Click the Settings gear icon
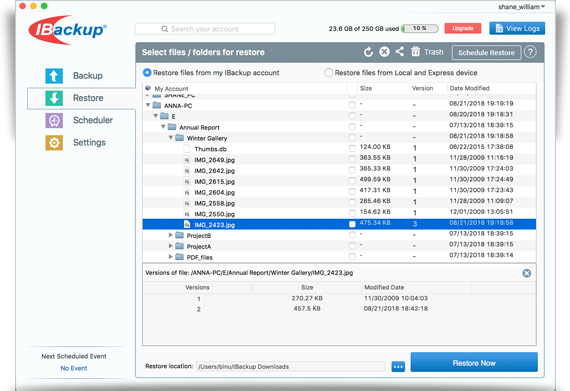This screenshot has width=570, height=391. tap(54, 142)
